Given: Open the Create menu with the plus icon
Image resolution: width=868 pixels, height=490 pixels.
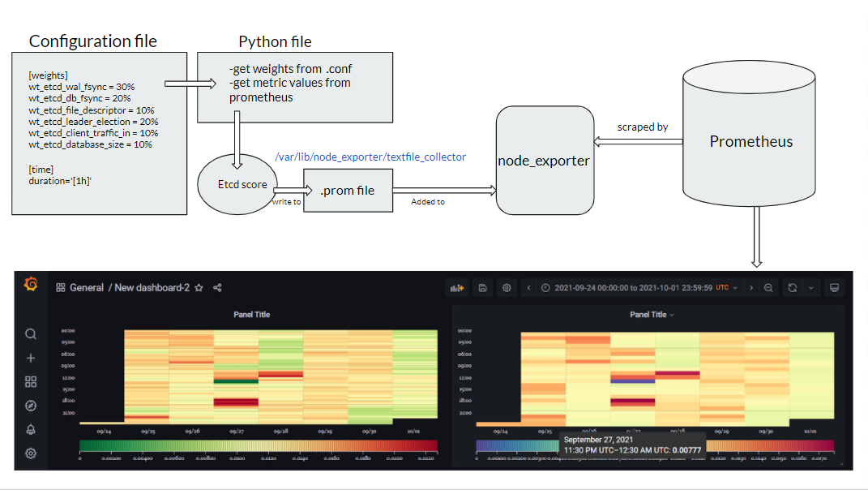Looking at the screenshot, I should (30, 357).
